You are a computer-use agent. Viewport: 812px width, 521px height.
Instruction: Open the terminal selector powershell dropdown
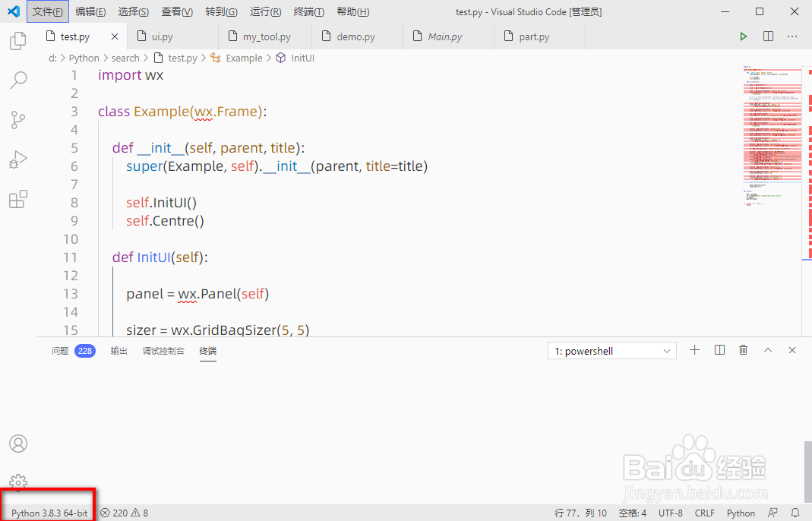click(x=611, y=351)
